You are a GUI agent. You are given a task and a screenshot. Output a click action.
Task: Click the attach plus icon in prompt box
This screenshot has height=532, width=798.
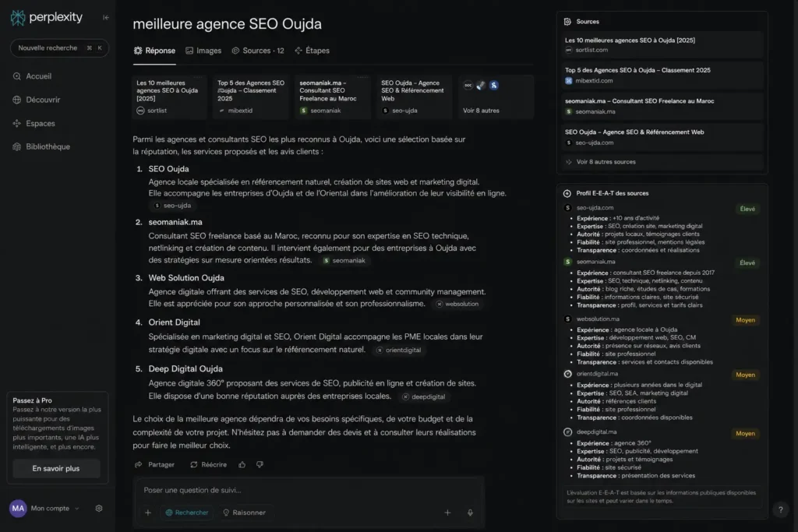147,513
